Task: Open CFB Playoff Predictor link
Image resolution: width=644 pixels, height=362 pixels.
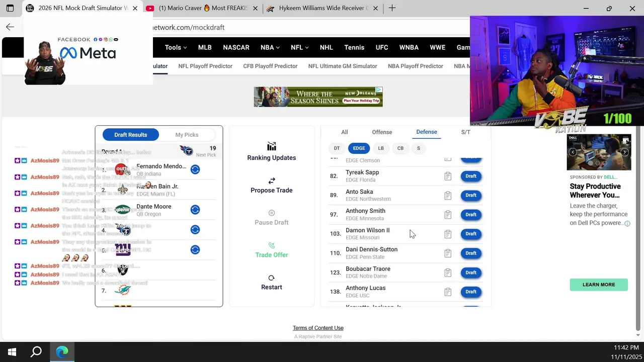Action: [x=270, y=66]
